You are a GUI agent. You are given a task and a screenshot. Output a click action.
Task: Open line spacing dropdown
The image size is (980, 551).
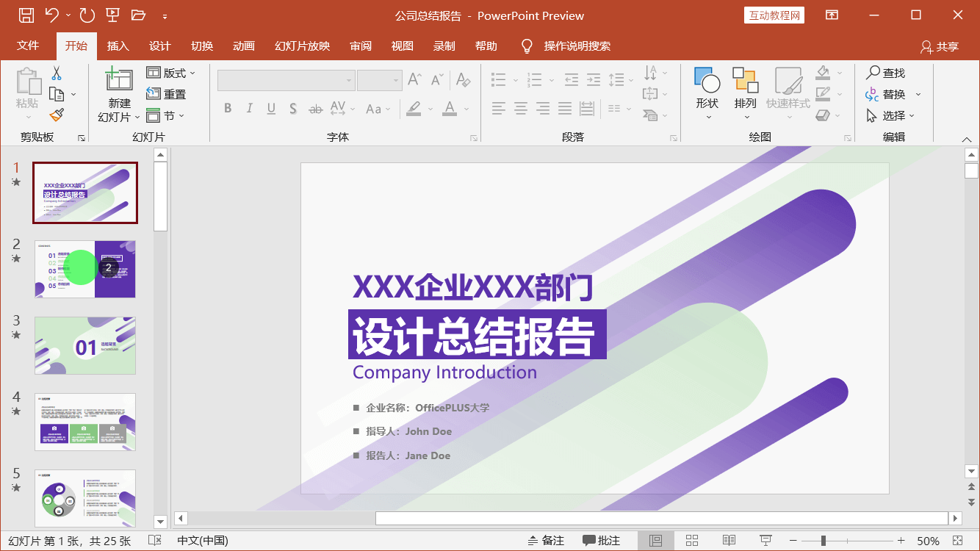tap(621, 79)
